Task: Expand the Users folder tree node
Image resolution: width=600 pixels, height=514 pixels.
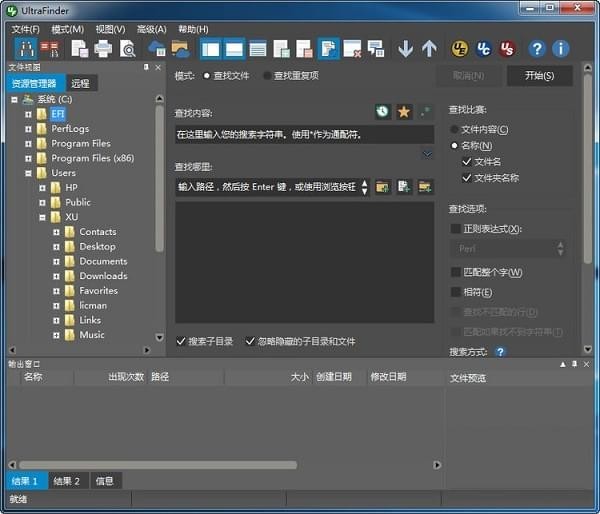Action: click(x=29, y=173)
